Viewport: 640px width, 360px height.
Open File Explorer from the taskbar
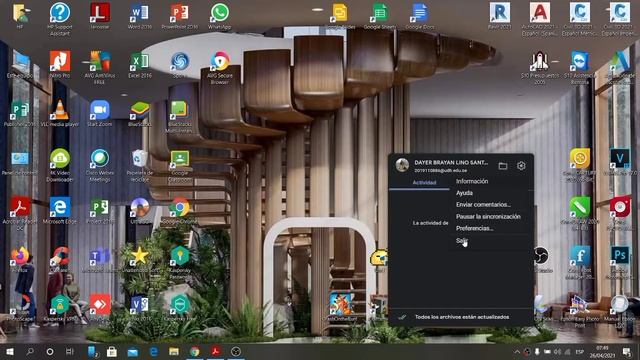pyautogui.click(x=174, y=351)
